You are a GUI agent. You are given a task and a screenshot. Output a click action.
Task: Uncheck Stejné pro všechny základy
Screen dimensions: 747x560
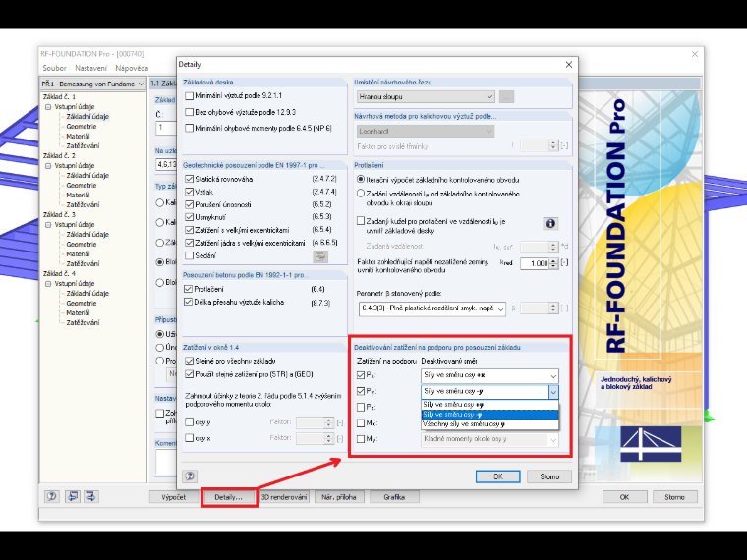189,361
